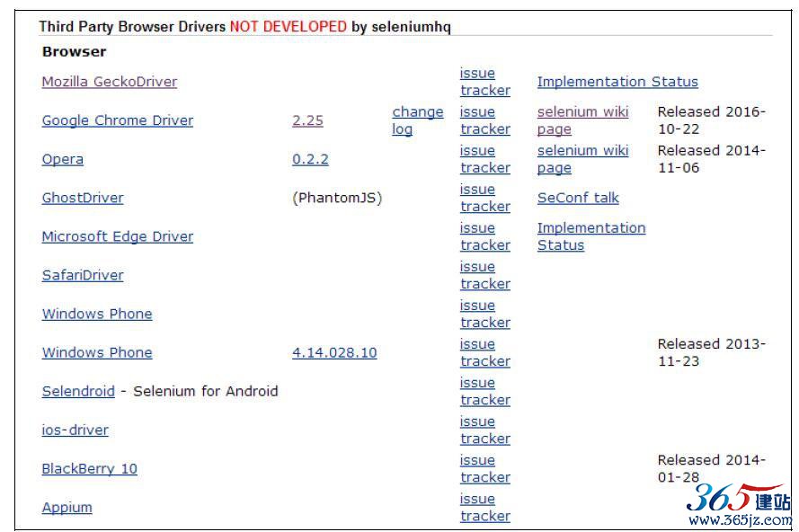This screenshot has width=799, height=532.
Task: Select the 'Released 2016-10-22' text
Action: [712, 120]
